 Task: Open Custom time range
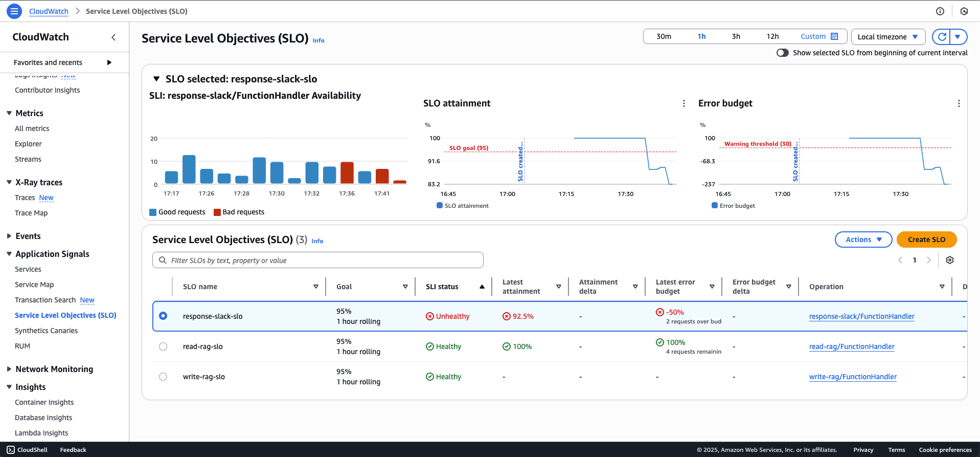point(819,36)
